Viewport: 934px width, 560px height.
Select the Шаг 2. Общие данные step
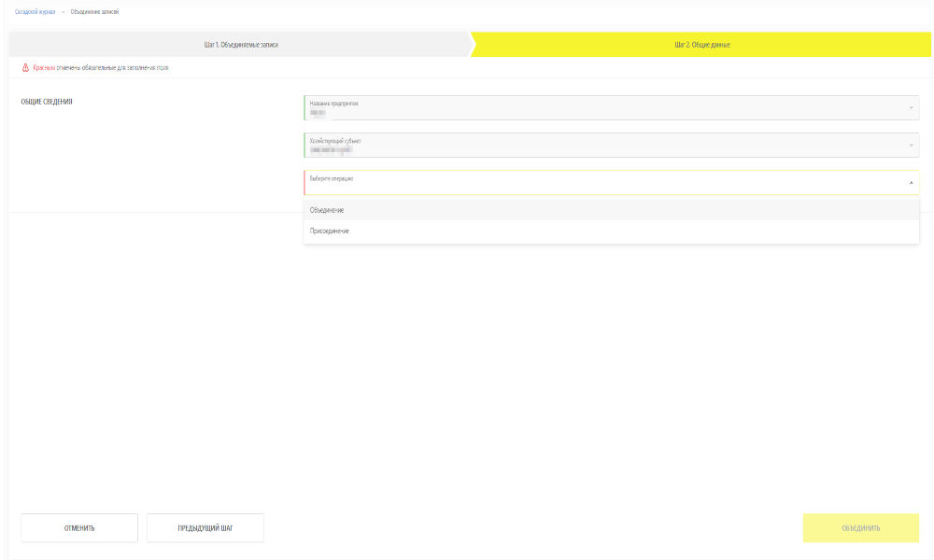(x=701, y=45)
